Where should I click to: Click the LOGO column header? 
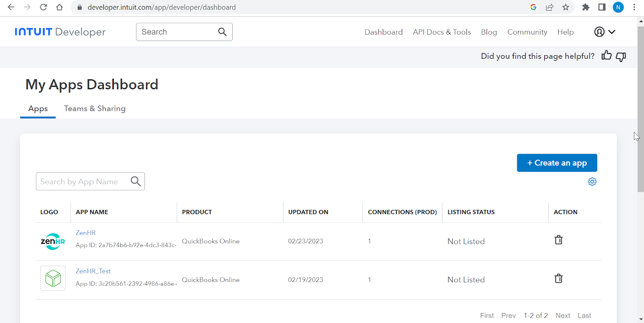(x=49, y=212)
